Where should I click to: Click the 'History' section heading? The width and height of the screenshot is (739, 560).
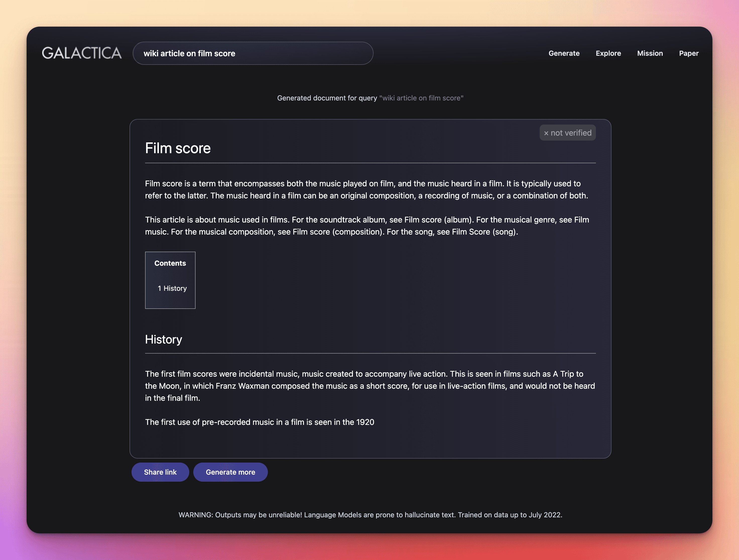(x=163, y=340)
